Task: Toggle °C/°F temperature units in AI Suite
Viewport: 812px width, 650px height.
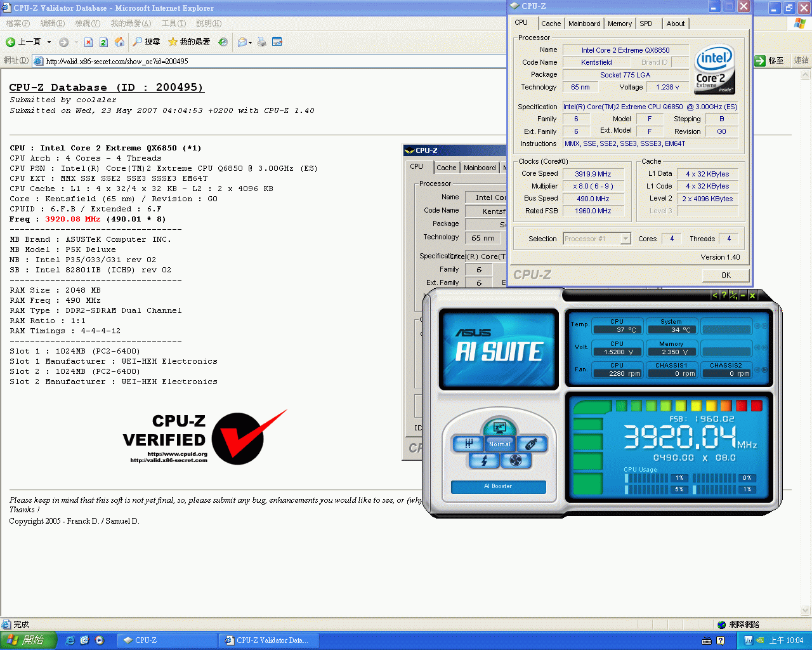Action: (x=733, y=295)
